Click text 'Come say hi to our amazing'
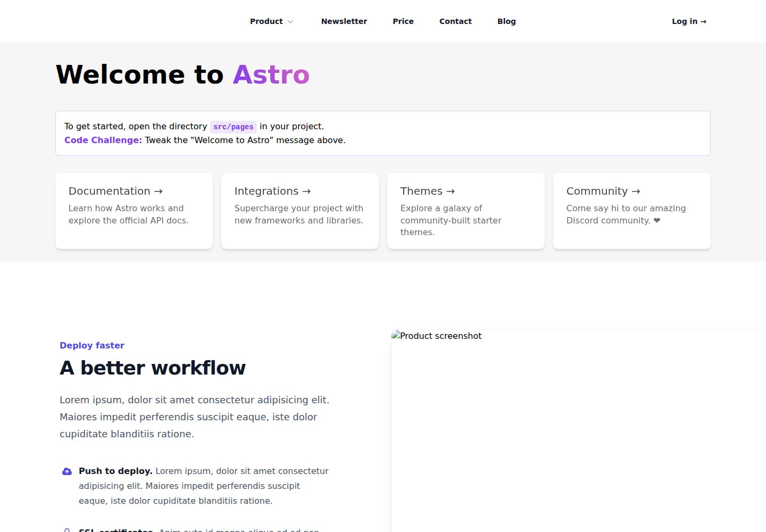The width and height of the screenshot is (766, 532). click(626, 208)
